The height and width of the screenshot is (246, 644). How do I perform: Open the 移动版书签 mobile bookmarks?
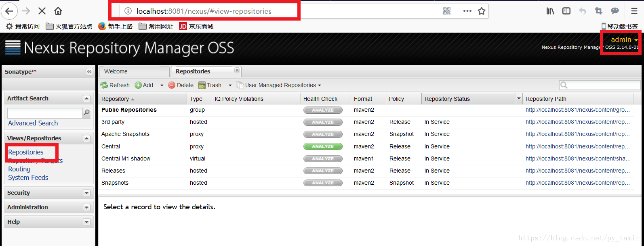tap(619, 26)
